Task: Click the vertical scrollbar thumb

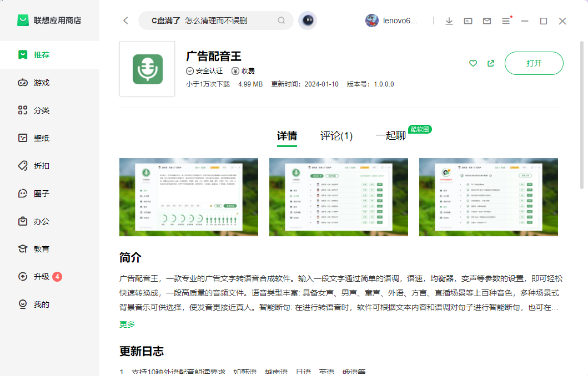Action: 582,115
